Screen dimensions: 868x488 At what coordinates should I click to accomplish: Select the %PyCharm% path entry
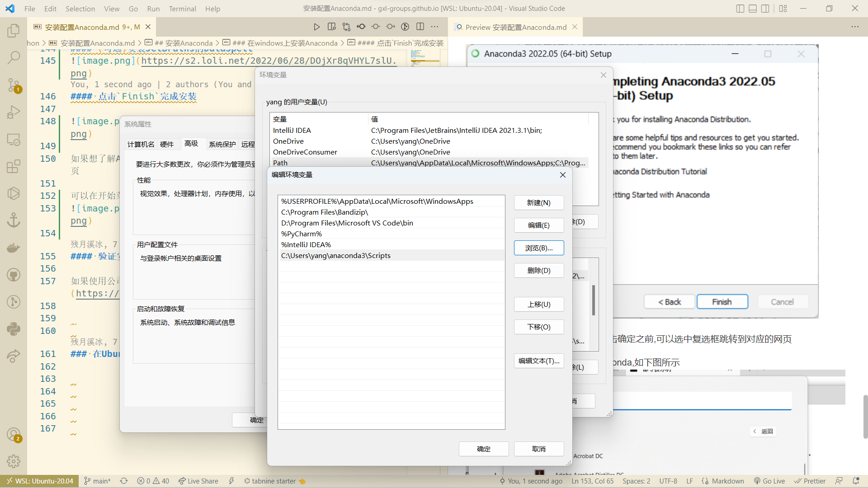click(x=302, y=234)
